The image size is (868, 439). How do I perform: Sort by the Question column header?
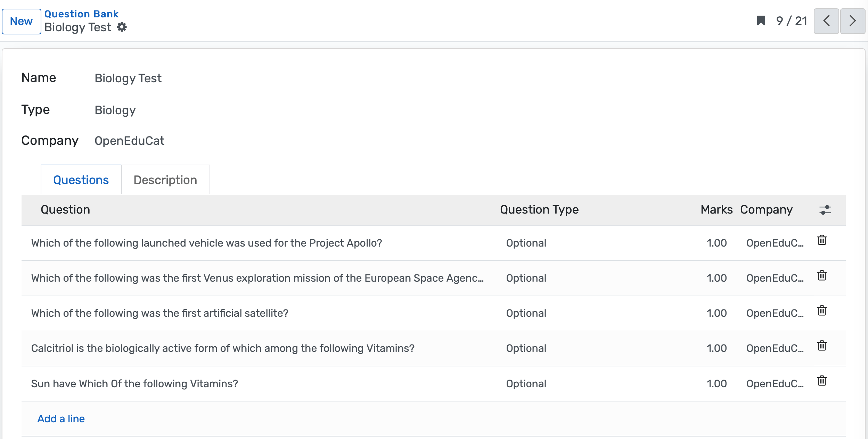pyautogui.click(x=65, y=210)
